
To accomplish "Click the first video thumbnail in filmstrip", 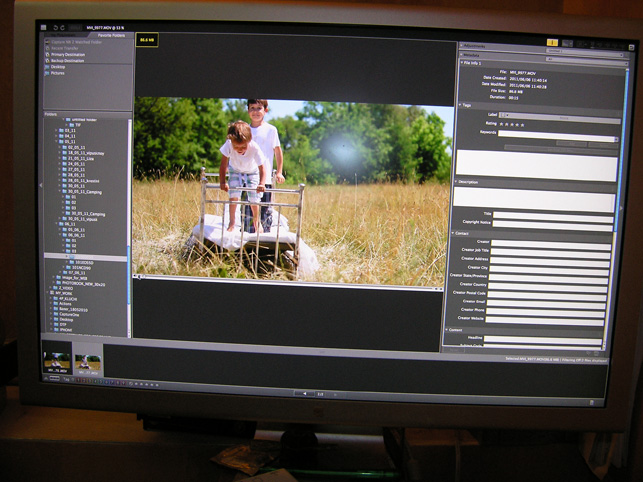I will pyautogui.click(x=57, y=360).
